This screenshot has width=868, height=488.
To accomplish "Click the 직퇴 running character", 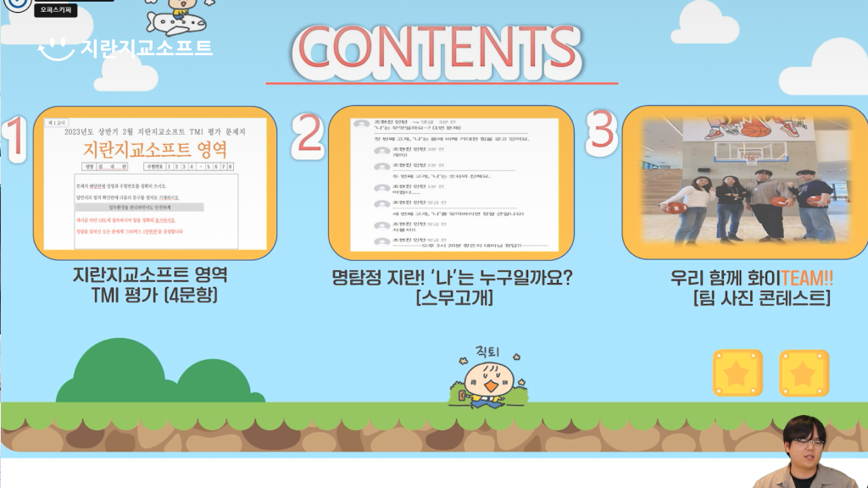I will tap(487, 378).
